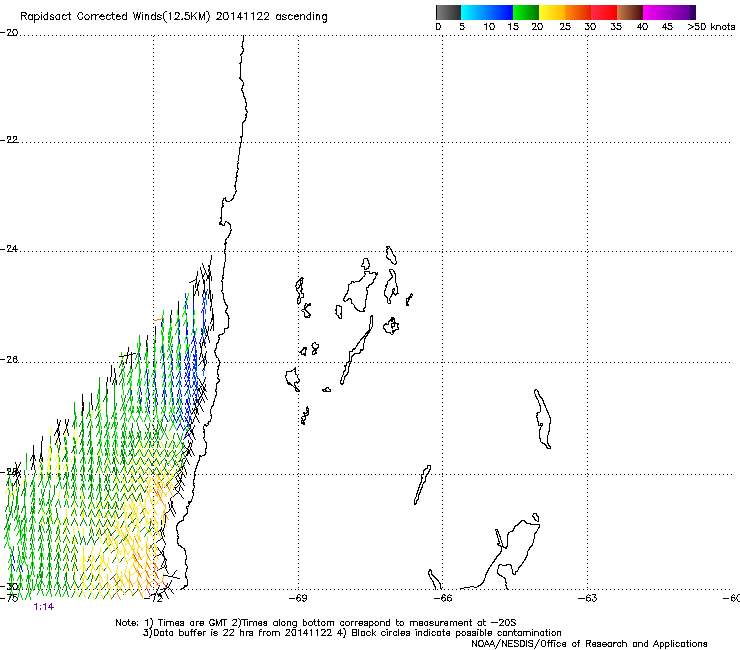Click the legend label '10'
The image size is (740, 650).
[489, 27]
